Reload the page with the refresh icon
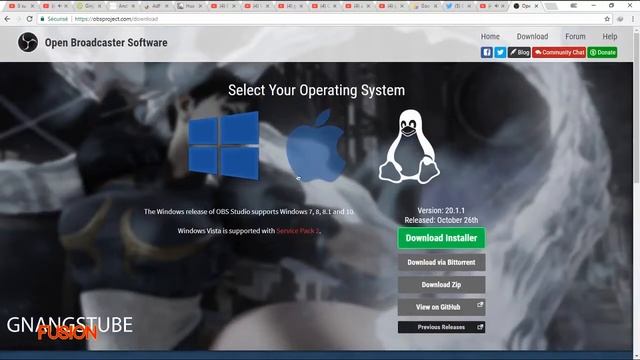This screenshot has height=360, width=640. pyautogui.click(x=29, y=19)
